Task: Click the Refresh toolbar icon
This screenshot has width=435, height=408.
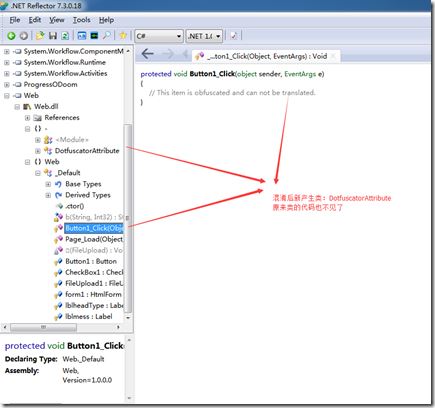Action: (65, 36)
